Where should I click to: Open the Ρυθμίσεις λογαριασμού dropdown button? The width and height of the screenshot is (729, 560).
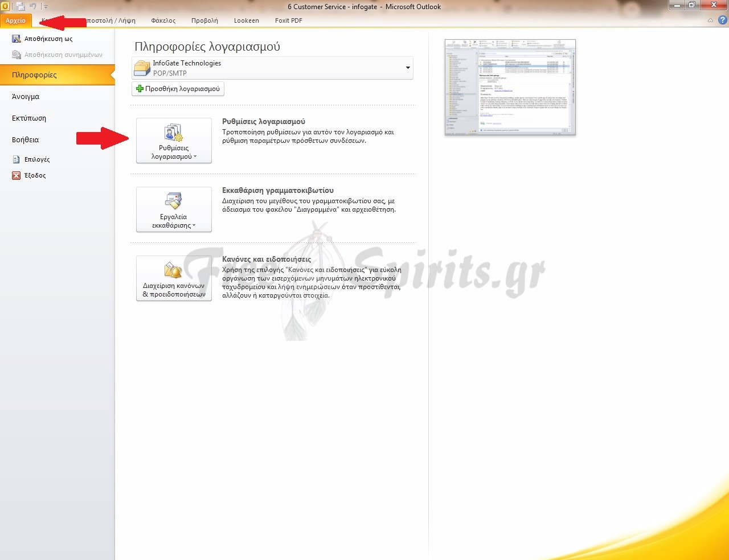pos(174,141)
